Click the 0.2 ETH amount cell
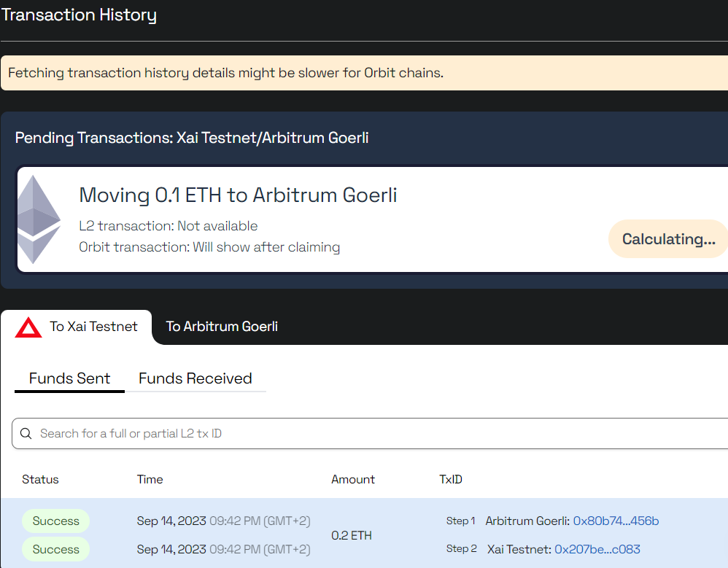 (352, 535)
